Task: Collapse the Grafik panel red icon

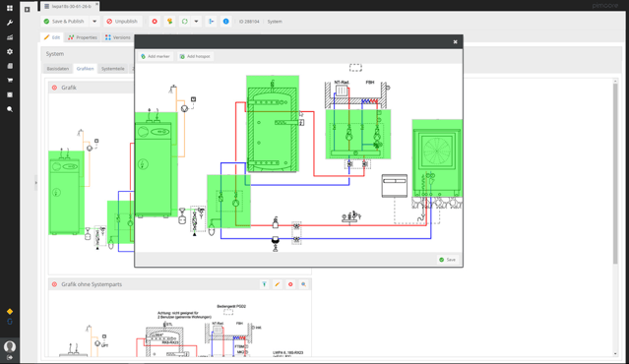Action: click(x=54, y=88)
